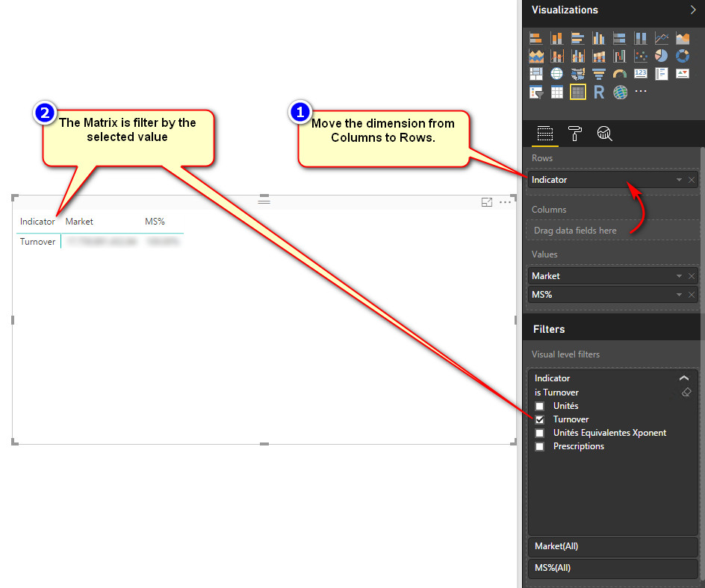
Task: Select the Multi-row card visualization
Action: 662,74
